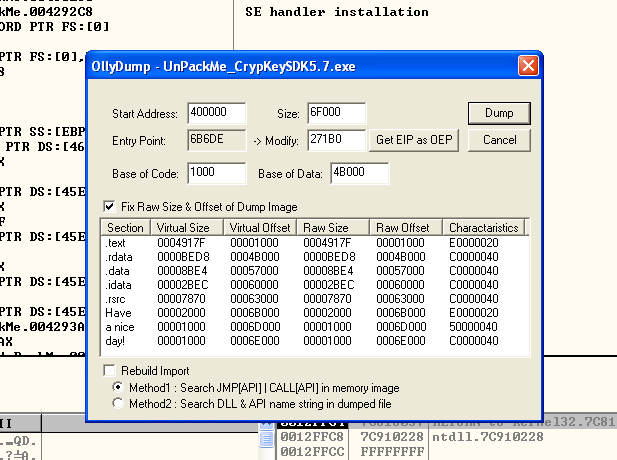617x460 pixels.
Task: Click stack address 0012FFCC in OllyDbg
Action: point(312,452)
